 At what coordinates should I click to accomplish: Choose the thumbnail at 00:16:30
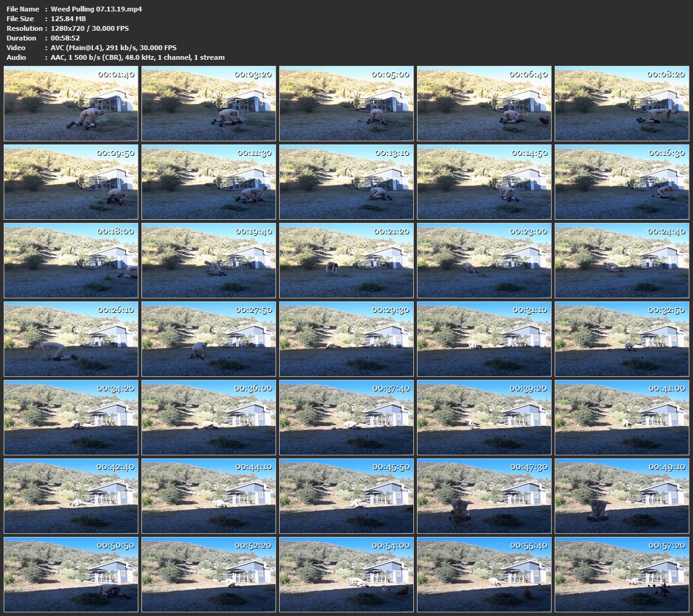[x=622, y=182]
